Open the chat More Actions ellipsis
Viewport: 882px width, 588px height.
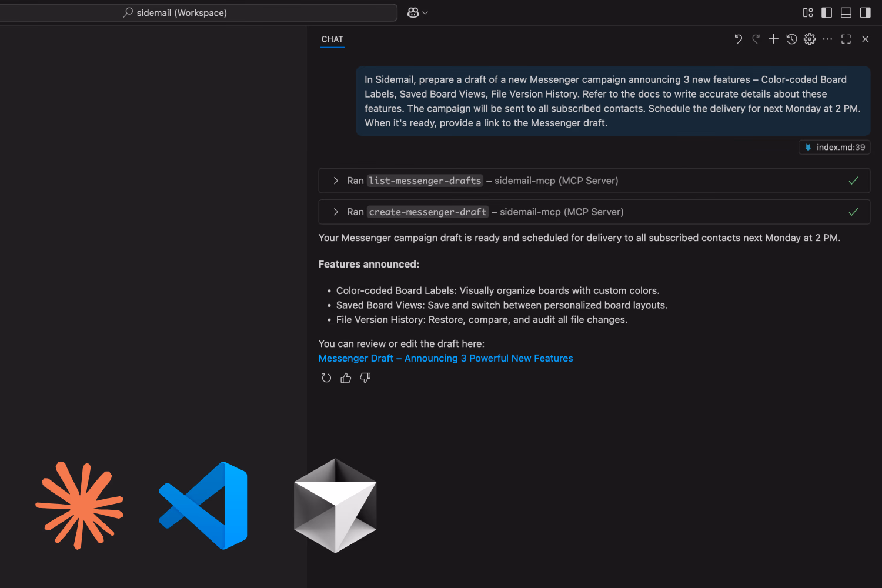(x=827, y=39)
